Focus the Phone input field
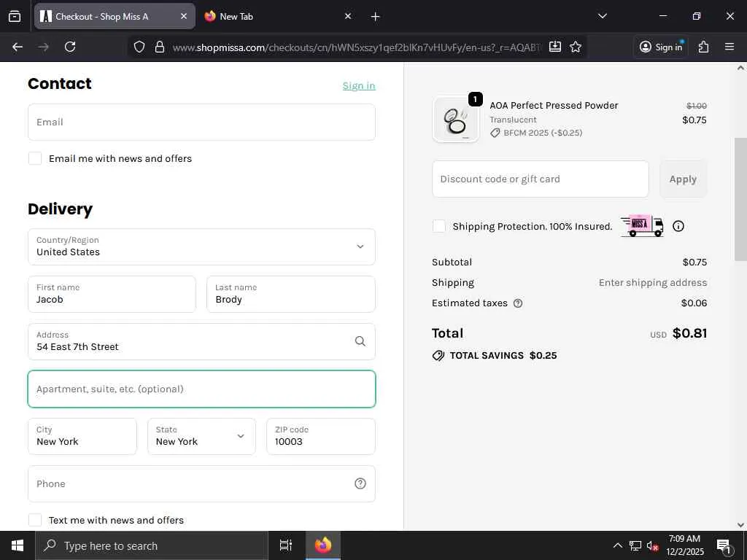Screen dimensions: 747x560 (x=201, y=484)
